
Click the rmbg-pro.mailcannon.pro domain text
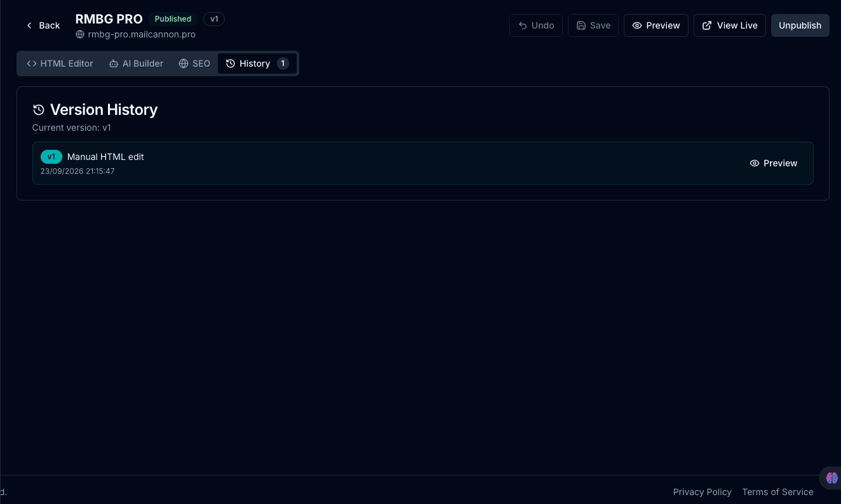pyautogui.click(x=142, y=35)
